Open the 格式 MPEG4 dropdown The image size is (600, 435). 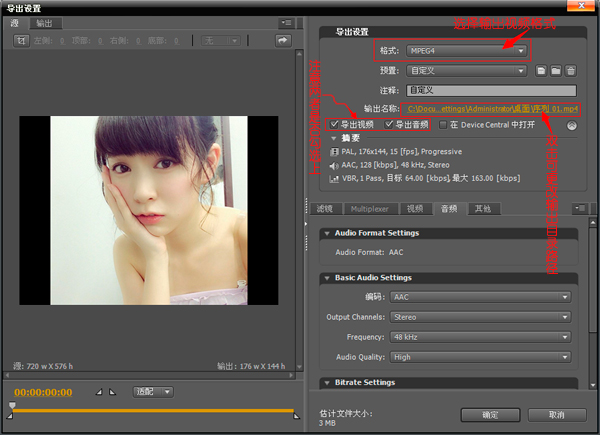(x=466, y=51)
